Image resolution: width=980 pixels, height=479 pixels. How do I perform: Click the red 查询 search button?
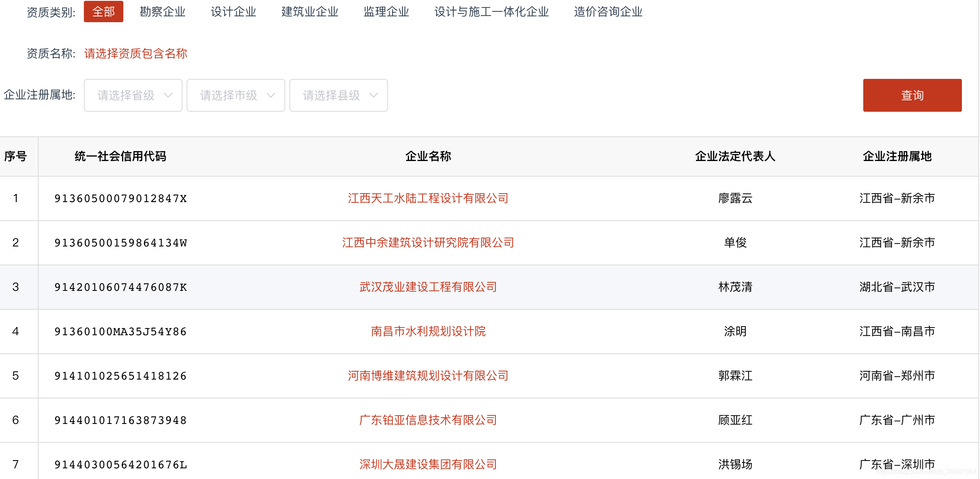[912, 95]
